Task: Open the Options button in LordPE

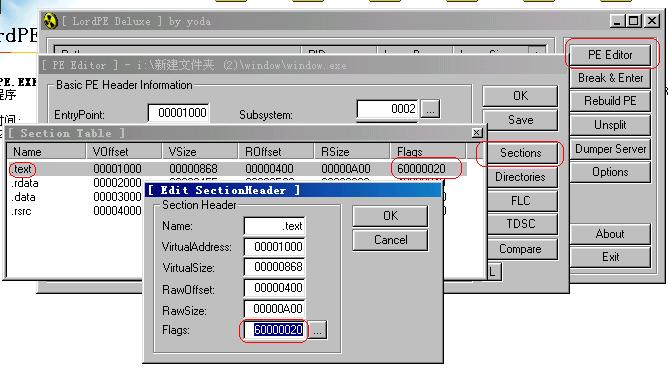Action: tap(610, 172)
